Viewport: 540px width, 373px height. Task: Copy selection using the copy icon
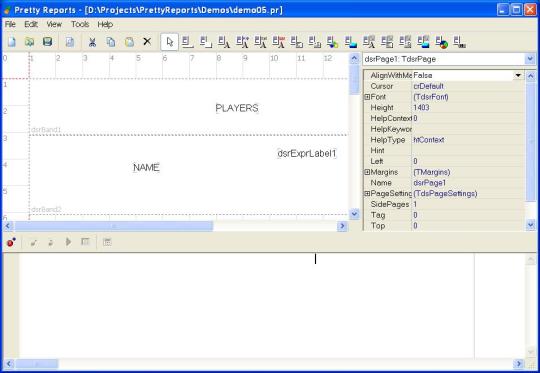pyautogui.click(x=111, y=42)
